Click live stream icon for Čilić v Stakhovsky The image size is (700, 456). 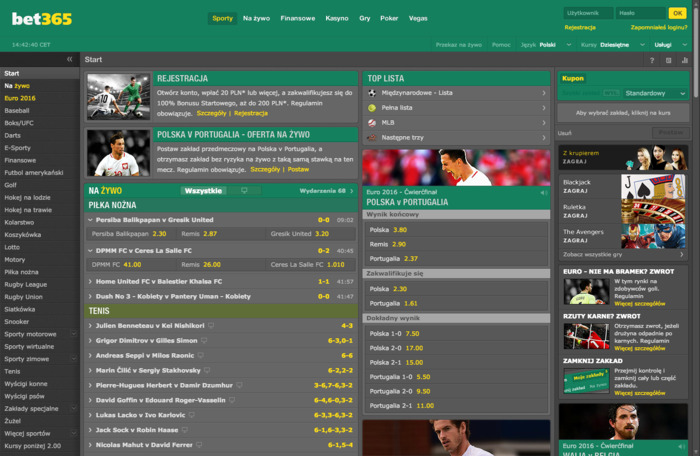tap(207, 370)
